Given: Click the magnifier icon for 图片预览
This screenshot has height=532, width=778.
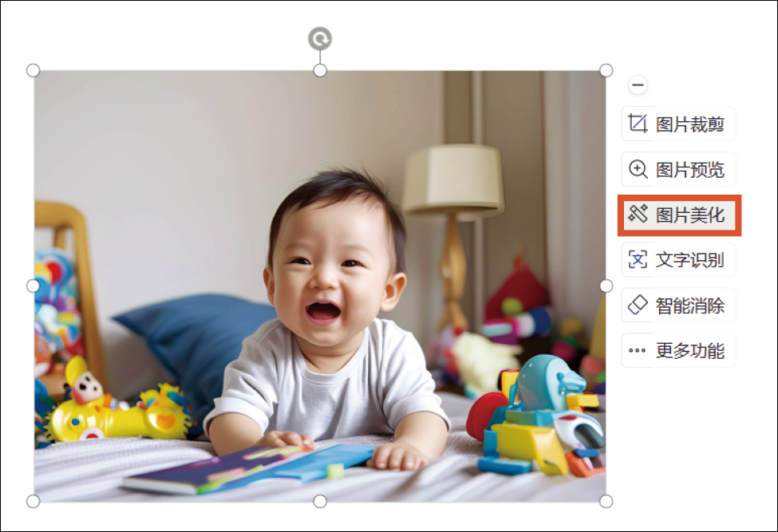Looking at the screenshot, I should point(638,169).
